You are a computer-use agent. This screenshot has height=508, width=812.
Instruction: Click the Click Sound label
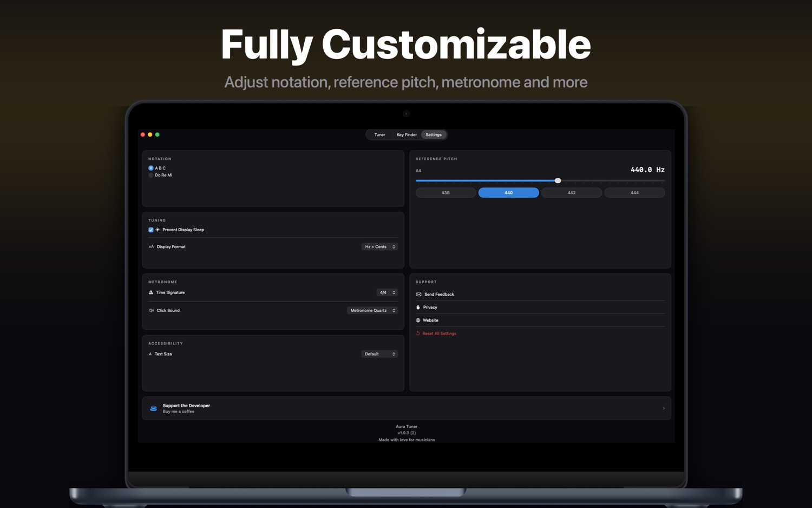(168, 310)
